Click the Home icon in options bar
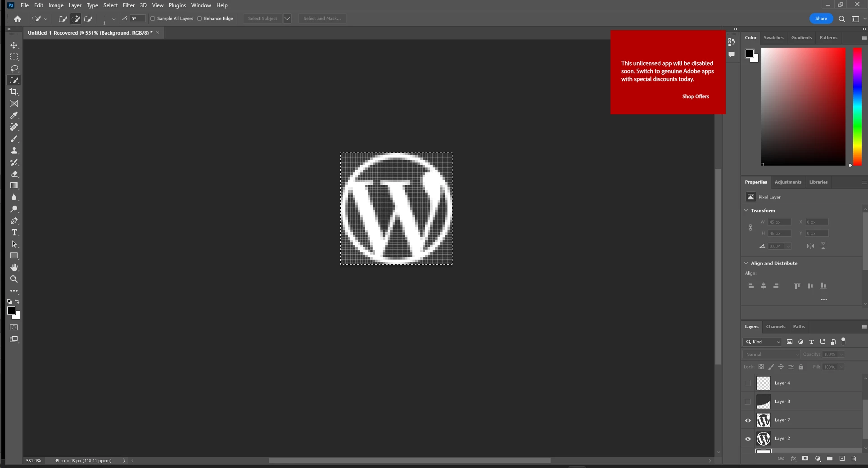The height and width of the screenshot is (468, 868). click(18, 19)
